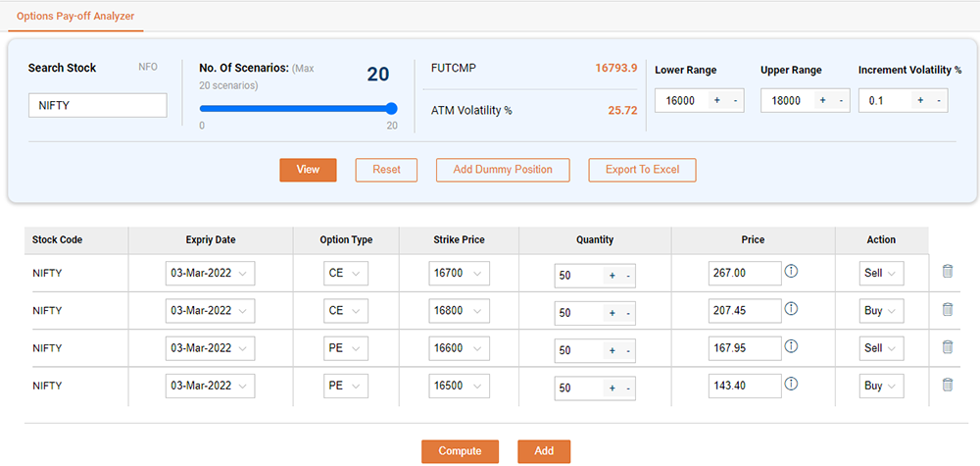The height and width of the screenshot is (466, 980).
Task: Switch to Options Pay-off Analyzer tab
Action: pyautogui.click(x=75, y=17)
